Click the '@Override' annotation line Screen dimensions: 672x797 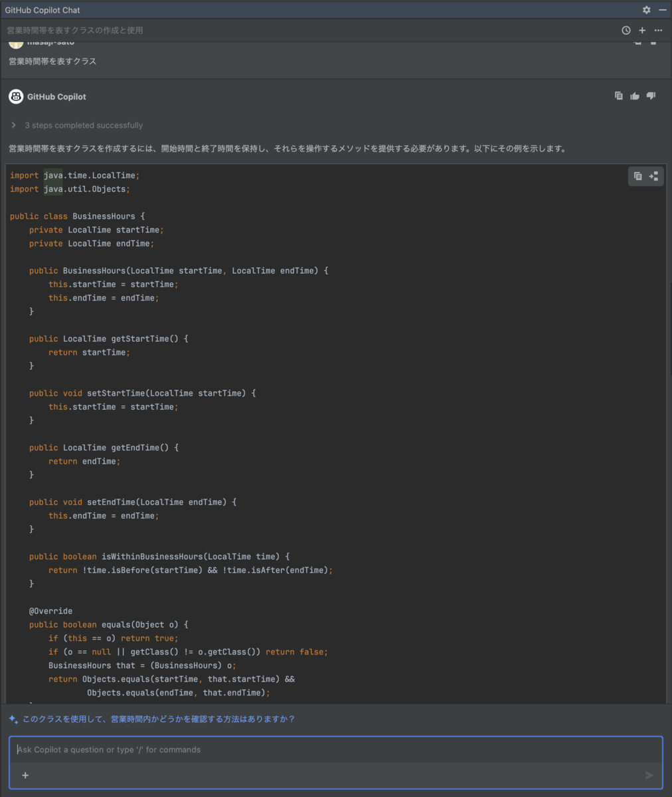51,611
